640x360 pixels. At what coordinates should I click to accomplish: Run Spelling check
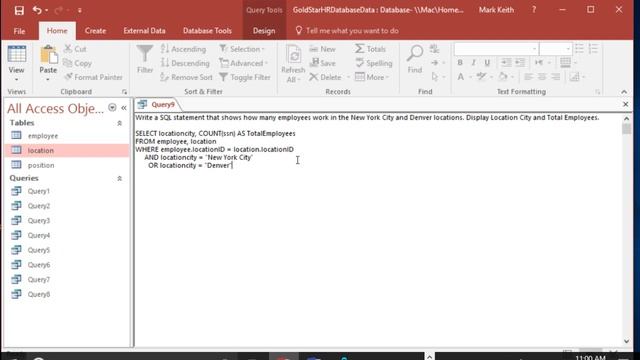tap(373, 63)
